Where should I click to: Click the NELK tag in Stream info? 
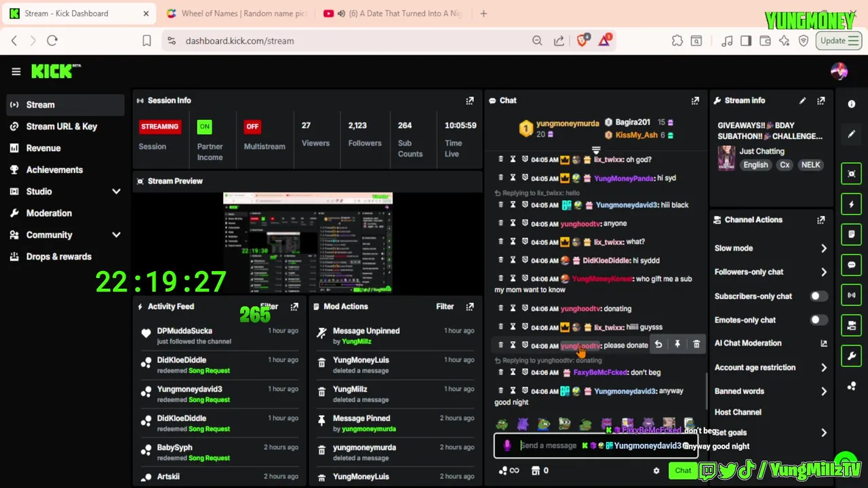810,165
